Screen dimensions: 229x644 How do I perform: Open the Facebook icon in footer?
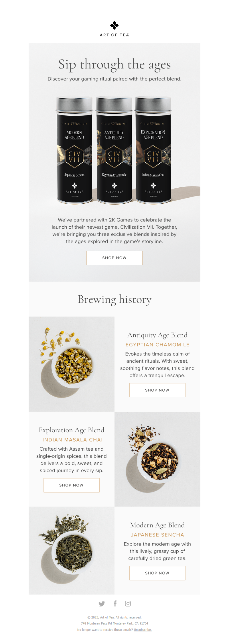point(115,604)
